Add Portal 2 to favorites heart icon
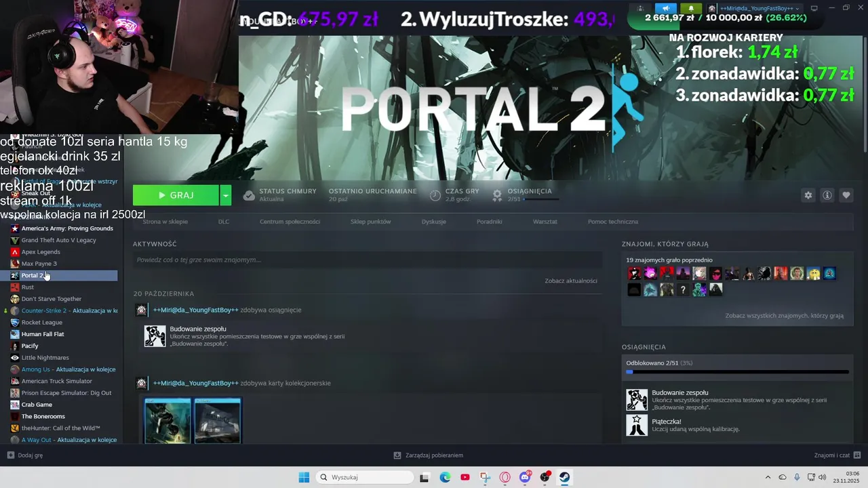This screenshot has width=868, height=488. [846, 195]
